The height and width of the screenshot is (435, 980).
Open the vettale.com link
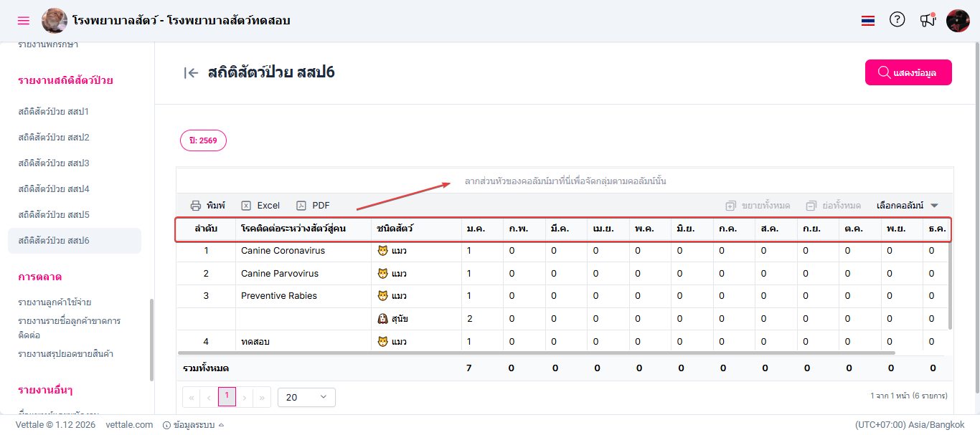(x=129, y=425)
